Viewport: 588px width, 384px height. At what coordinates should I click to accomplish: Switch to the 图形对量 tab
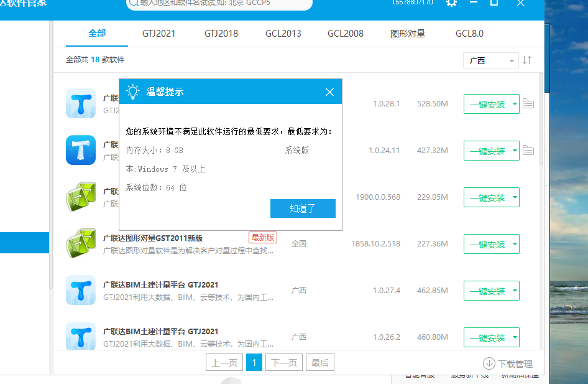[408, 34]
